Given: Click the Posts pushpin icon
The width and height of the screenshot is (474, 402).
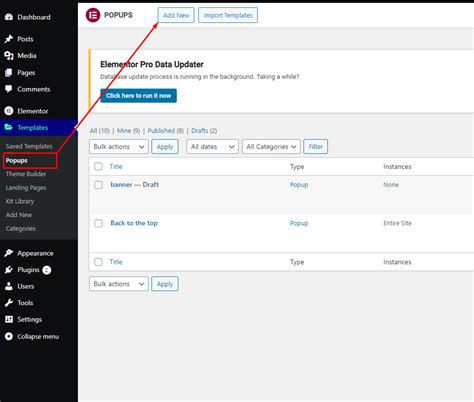Looking at the screenshot, I should [x=9, y=39].
